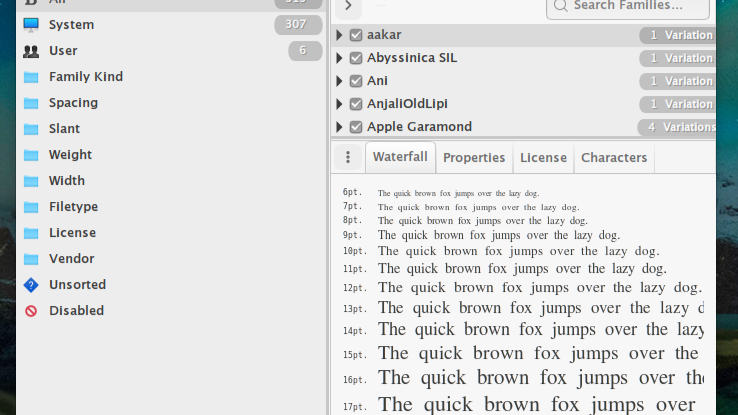
Task: Click the search magnifier icon
Action: [561, 6]
